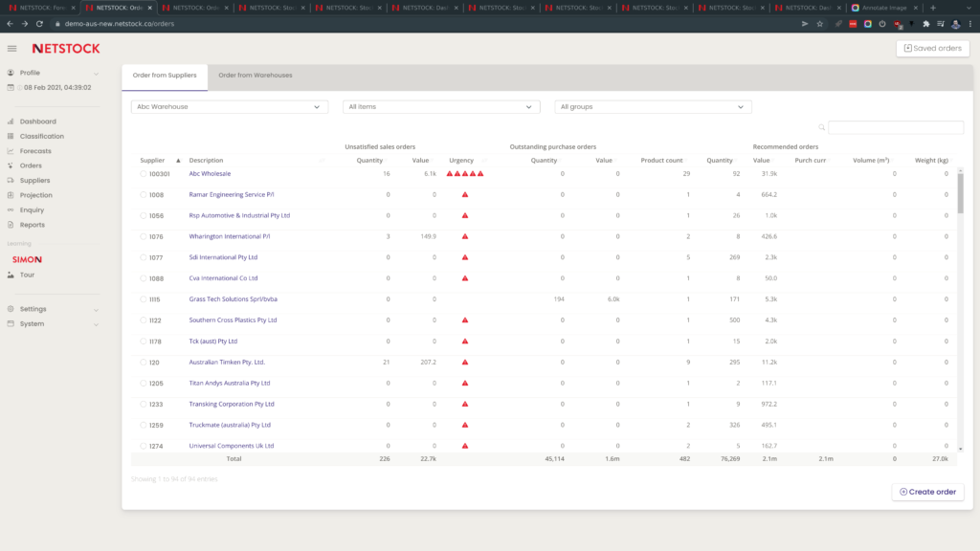Start the Tour from the sidebar
Viewport: 980px width, 551px height.
(x=28, y=275)
